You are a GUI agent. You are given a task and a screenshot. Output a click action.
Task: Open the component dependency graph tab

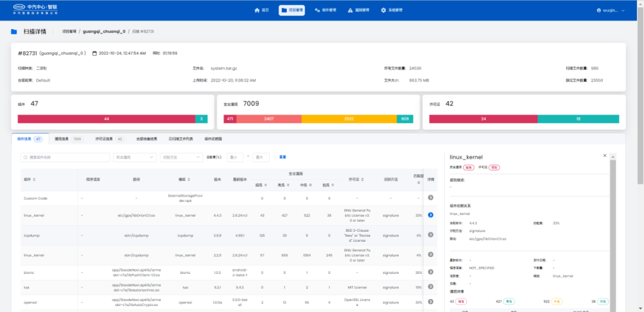click(x=213, y=139)
